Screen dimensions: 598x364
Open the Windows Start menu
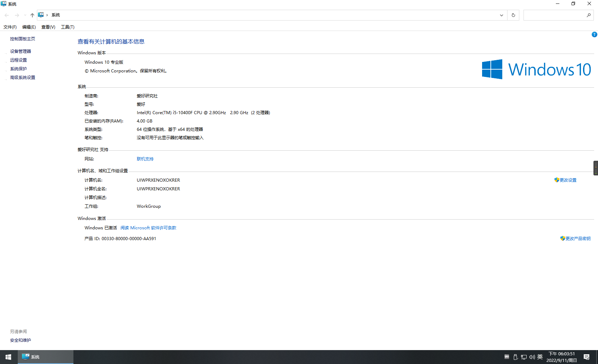pyautogui.click(x=8, y=357)
